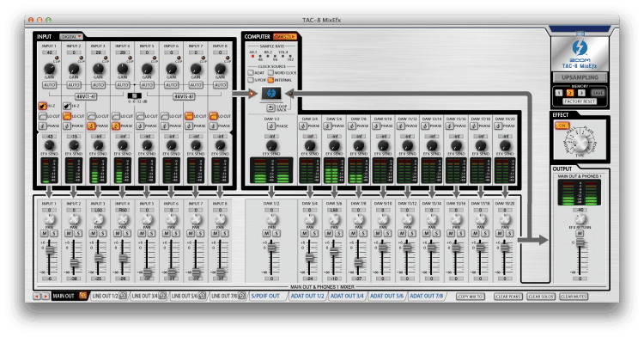Invert phase icon on Input 1
Viewport: 644px width, 337px height.
coord(43,126)
